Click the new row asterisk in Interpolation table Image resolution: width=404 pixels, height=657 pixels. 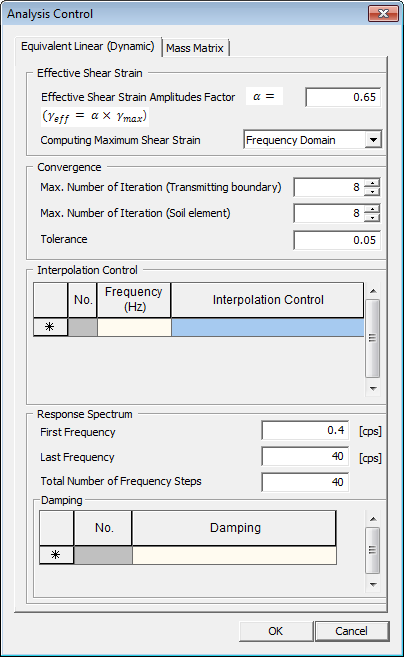click(x=50, y=327)
